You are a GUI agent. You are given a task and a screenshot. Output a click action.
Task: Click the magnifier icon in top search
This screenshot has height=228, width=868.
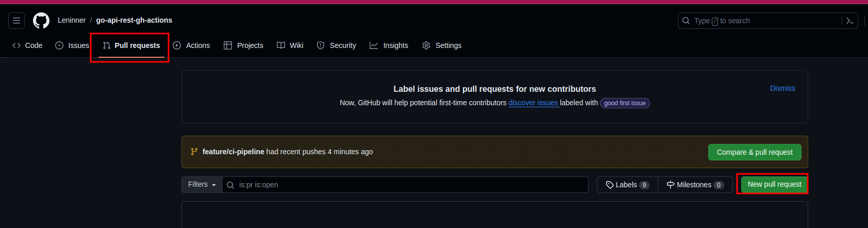click(686, 21)
